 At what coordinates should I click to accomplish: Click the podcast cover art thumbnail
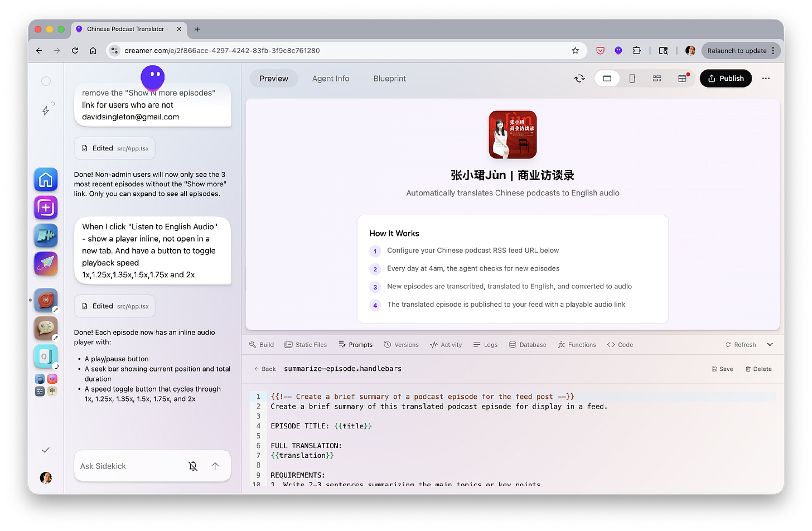tap(513, 134)
